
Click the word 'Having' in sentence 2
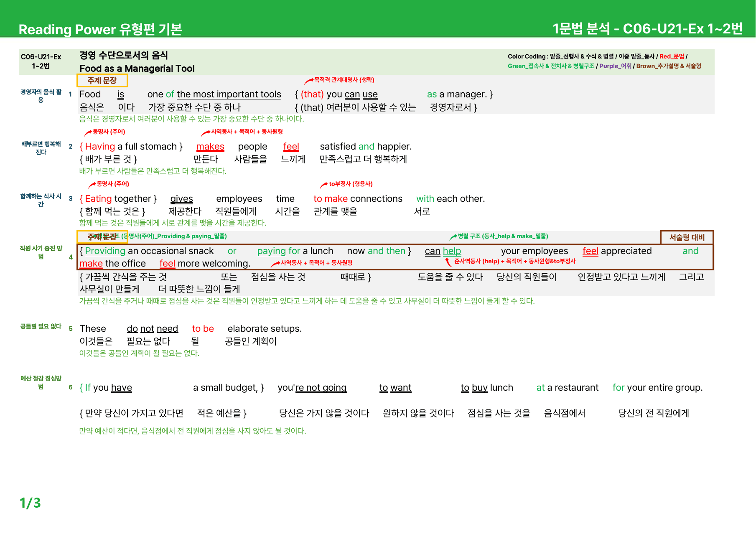coord(100,147)
